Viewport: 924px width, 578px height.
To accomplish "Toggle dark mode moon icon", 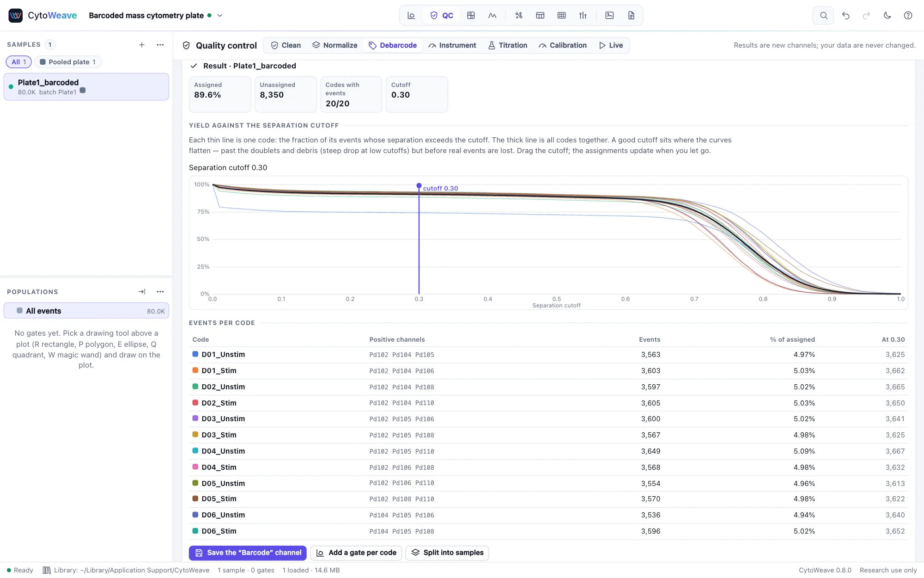I will point(887,15).
